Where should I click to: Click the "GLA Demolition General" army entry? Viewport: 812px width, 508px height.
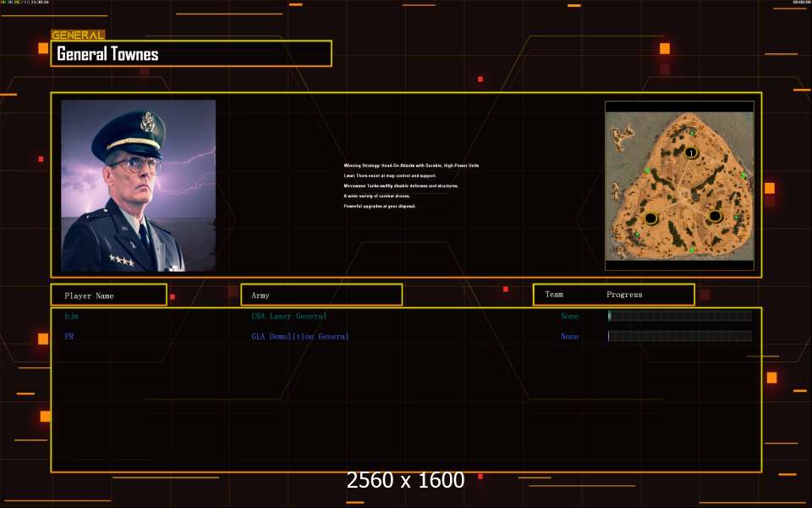(x=299, y=336)
